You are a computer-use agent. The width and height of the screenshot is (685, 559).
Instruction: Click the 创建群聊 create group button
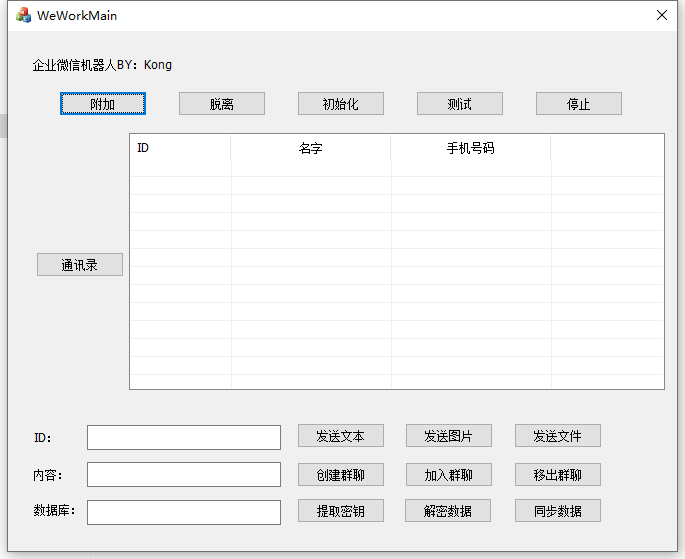341,474
